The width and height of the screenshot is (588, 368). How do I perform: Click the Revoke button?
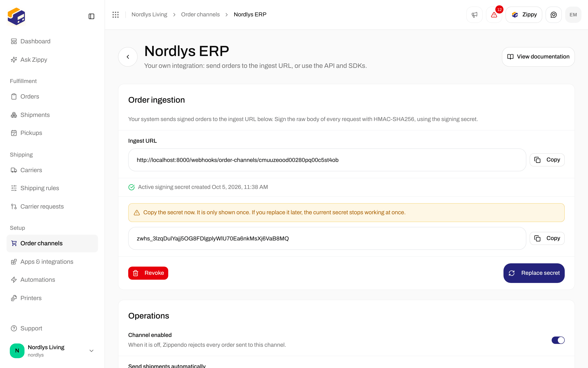click(x=148, y=273)
